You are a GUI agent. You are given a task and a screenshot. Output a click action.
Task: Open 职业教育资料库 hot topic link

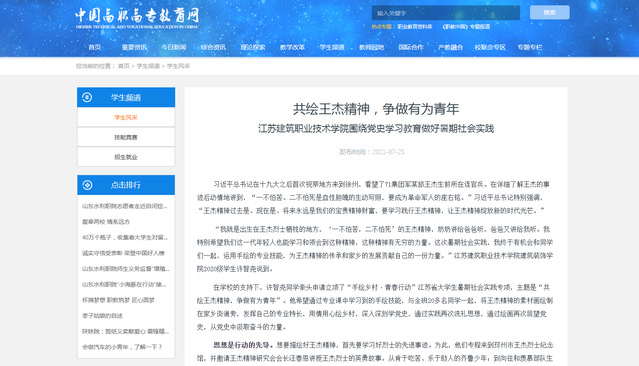tap(415, 26)
